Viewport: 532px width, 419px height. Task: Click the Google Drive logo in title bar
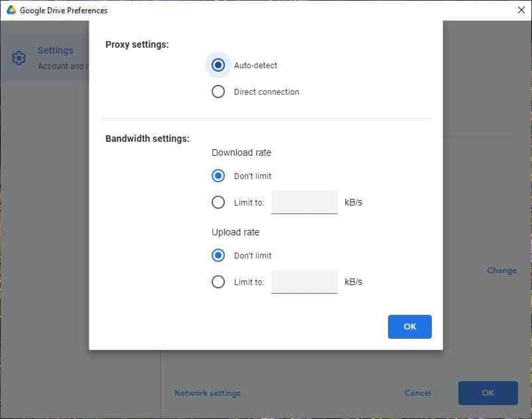coord(11,10)
